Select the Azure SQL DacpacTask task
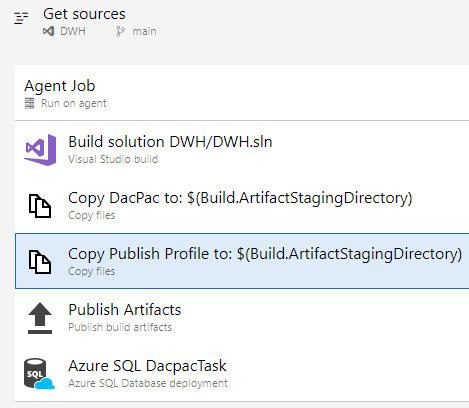The width and height of the screenshot is (469, 408). 242,373
